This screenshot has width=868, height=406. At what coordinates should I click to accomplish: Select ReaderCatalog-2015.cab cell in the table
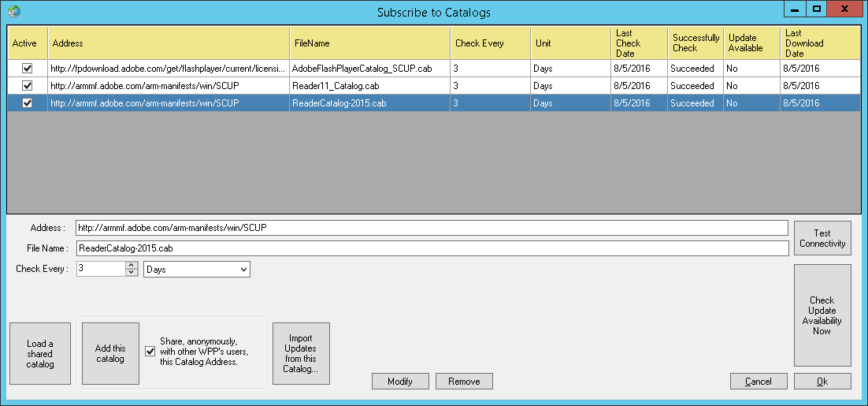click(369, 103)
